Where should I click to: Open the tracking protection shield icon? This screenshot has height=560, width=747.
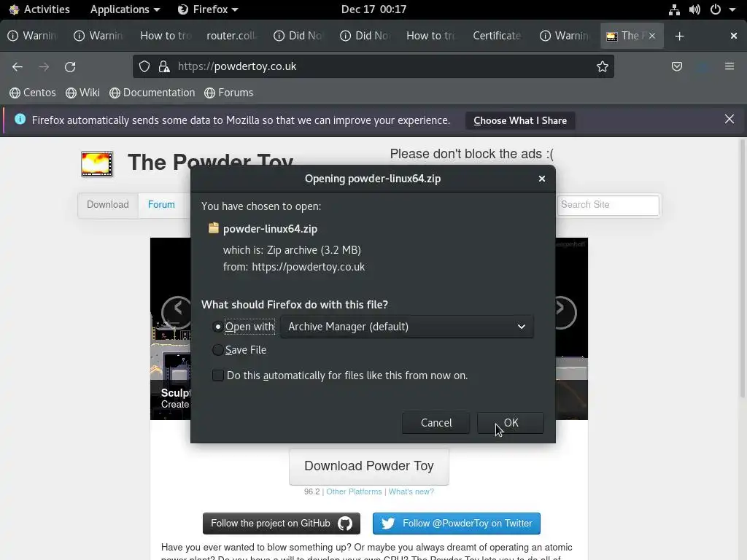click(144, 66)
